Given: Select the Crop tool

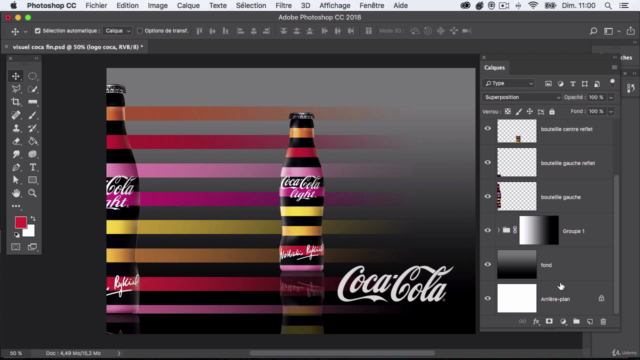Looking at the screenshot, I should click(16, 102).
